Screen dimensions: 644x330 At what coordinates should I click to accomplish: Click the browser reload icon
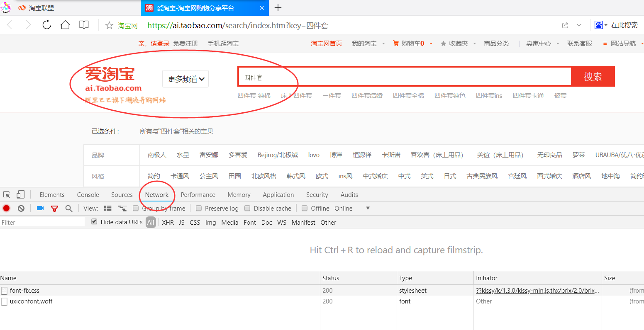coord(47,25)
